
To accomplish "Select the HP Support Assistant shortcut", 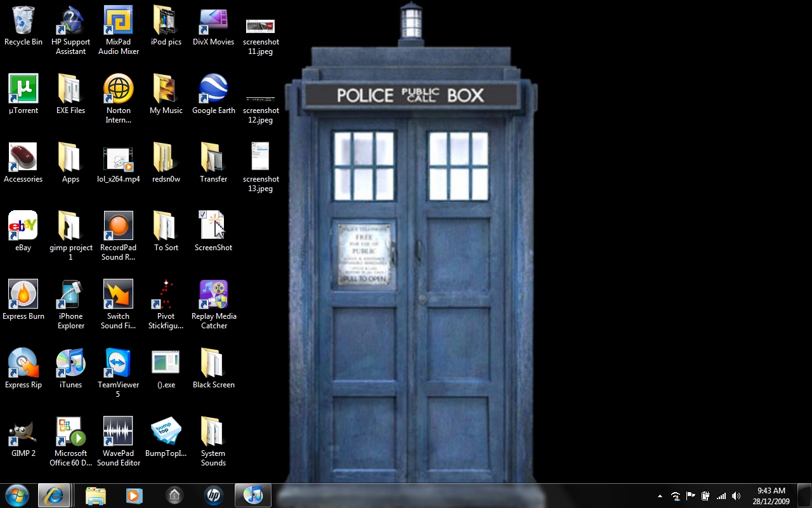I will pyautogui.click(x=70, y=20).
